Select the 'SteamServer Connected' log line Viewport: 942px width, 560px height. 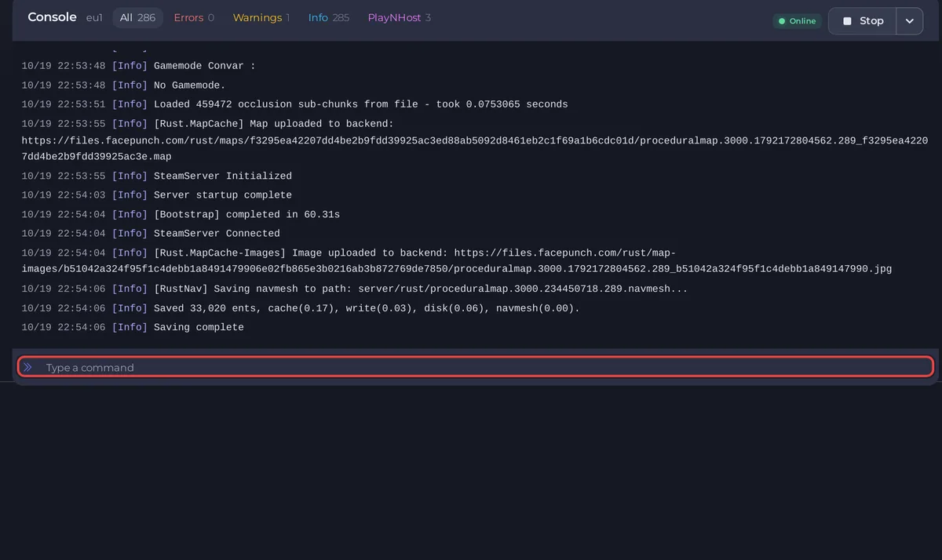pyautogui.click(x=151, y=234)
